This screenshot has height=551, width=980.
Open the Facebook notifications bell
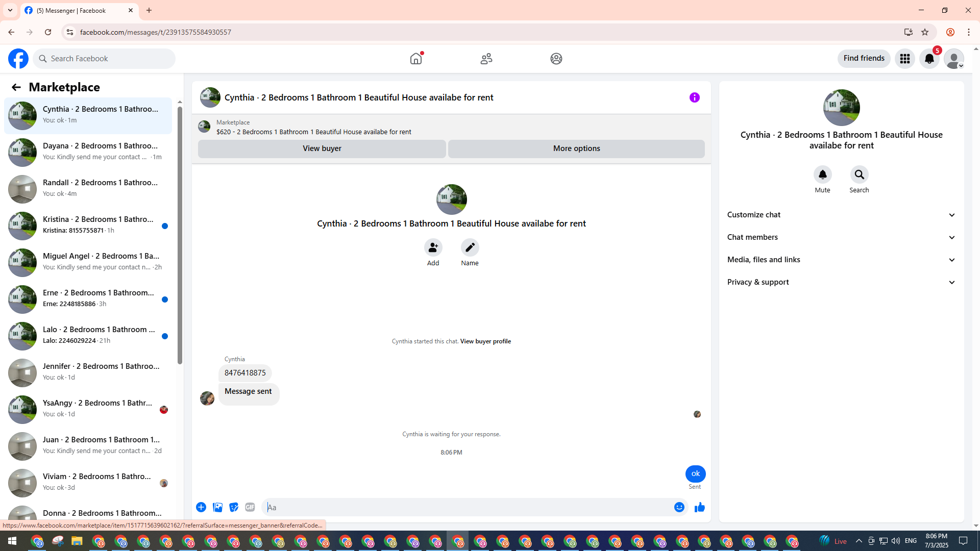click(x=929, y=59)
